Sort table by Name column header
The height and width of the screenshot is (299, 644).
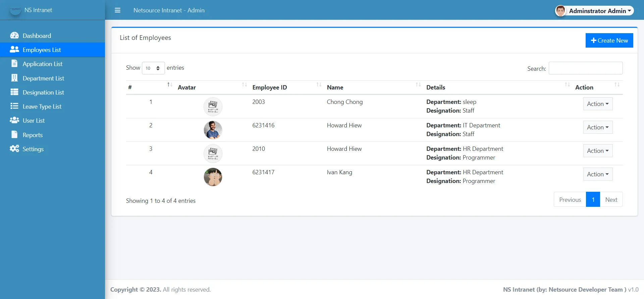(335, 87)
